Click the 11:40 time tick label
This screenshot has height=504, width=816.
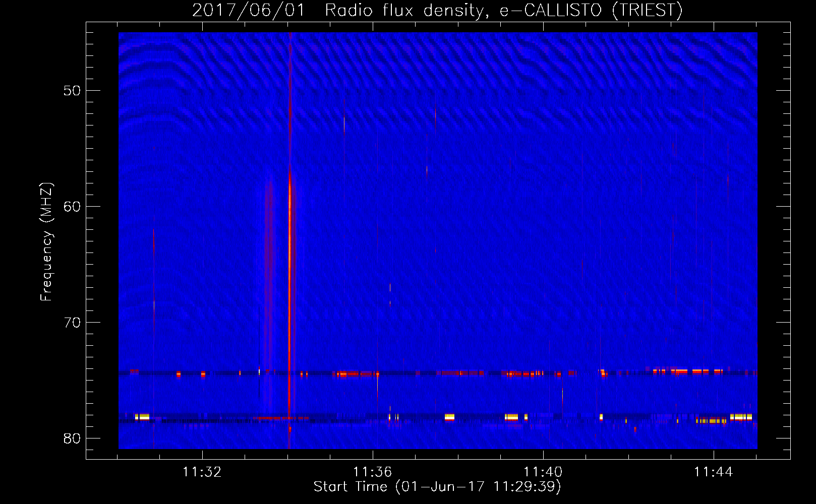[x=543, y=472]
